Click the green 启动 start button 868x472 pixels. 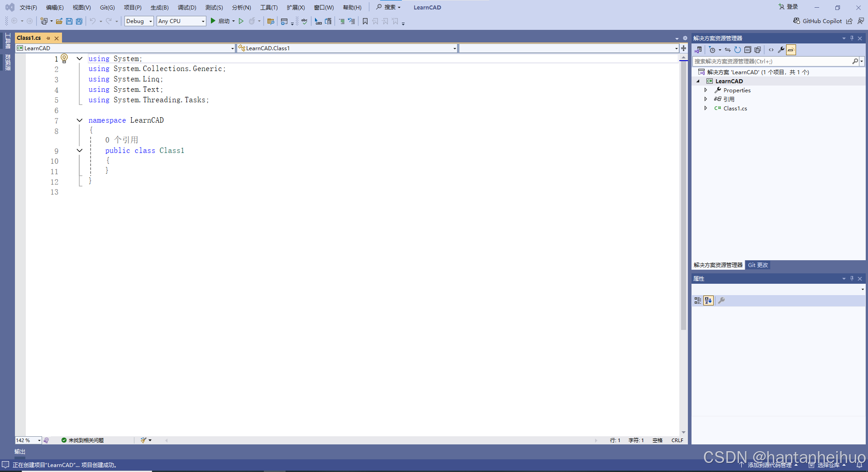[x=220, y=21]
